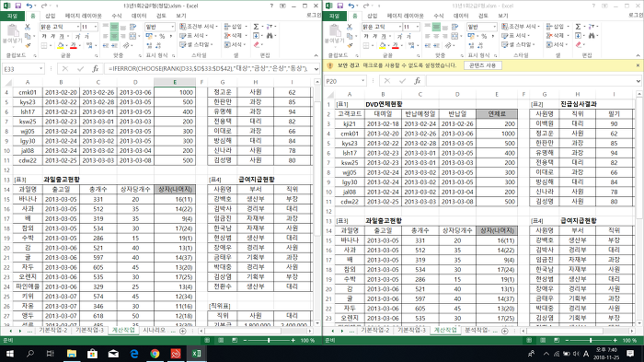Dismiss the yellow security warning bar

click(638, 65)
